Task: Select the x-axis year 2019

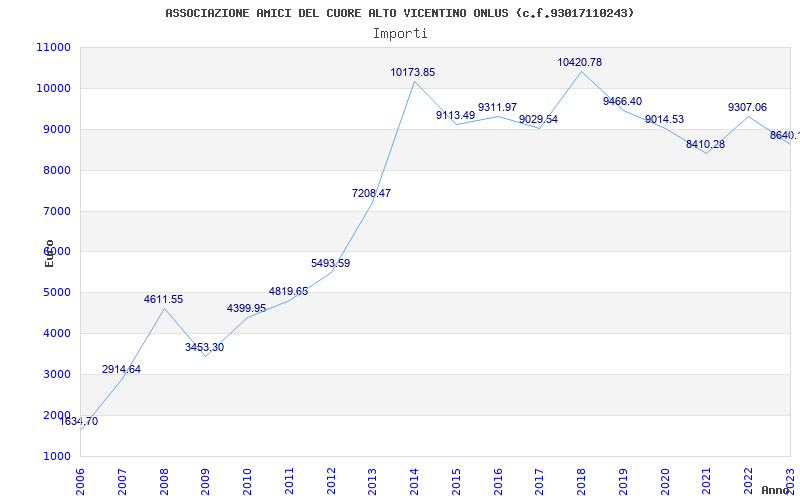Action: point(623,482)
